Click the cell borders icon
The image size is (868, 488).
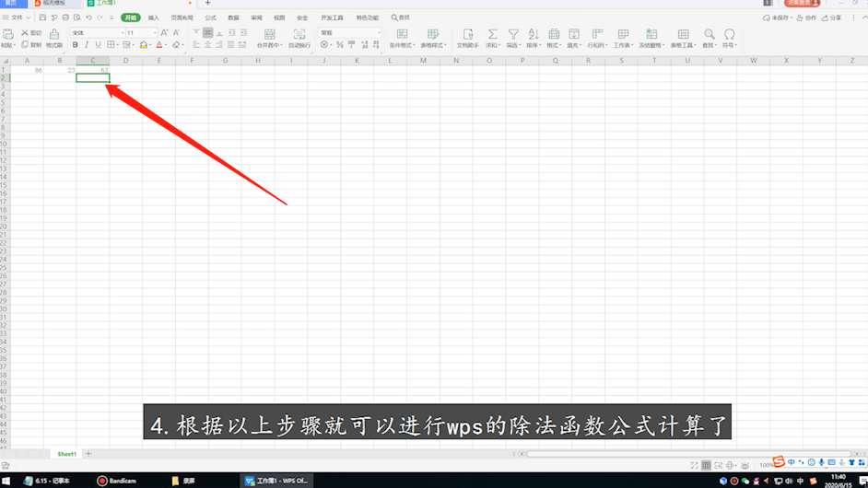click(111, 45)
